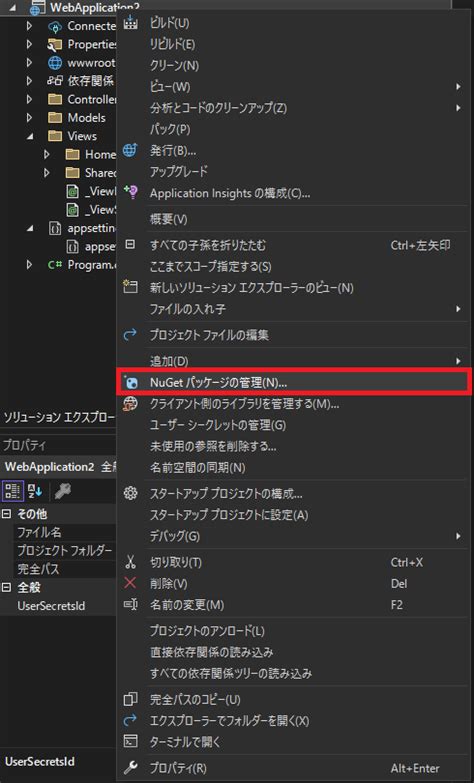The image size is (474, 783).
Task: Collapse the その他 property category
Action: click(6, 513)
